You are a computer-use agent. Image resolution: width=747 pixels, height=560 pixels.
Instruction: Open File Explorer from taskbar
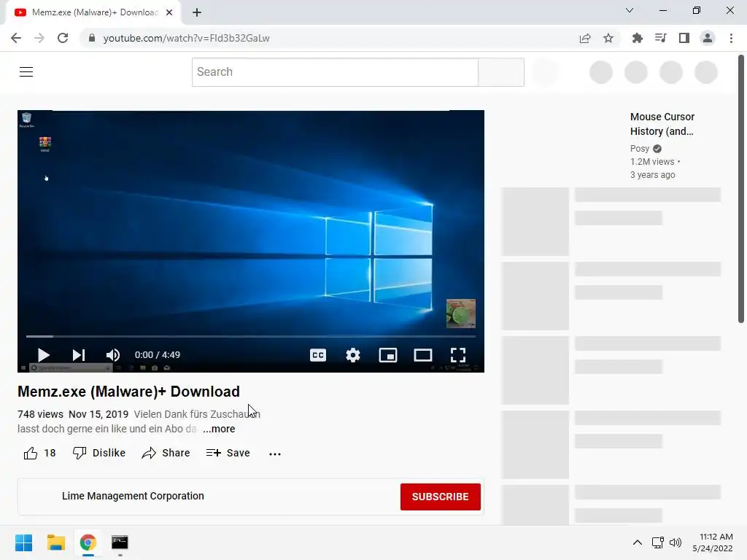[55, 542]
